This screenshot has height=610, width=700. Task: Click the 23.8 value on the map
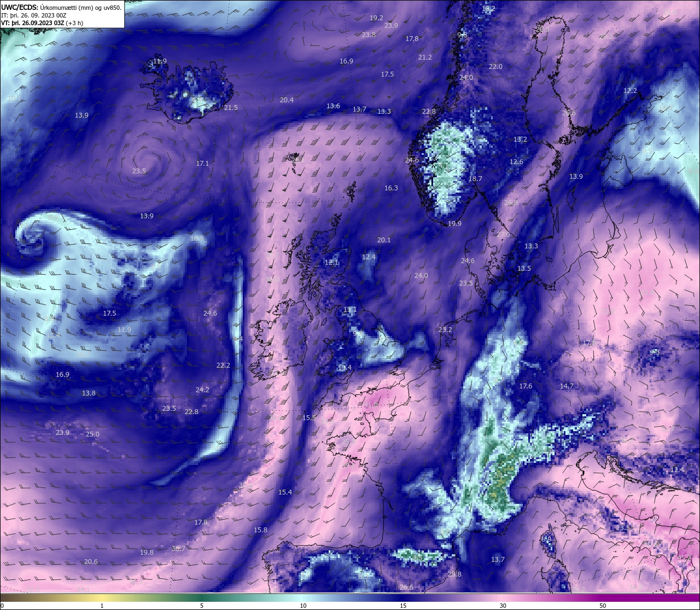tap(369, 35)
